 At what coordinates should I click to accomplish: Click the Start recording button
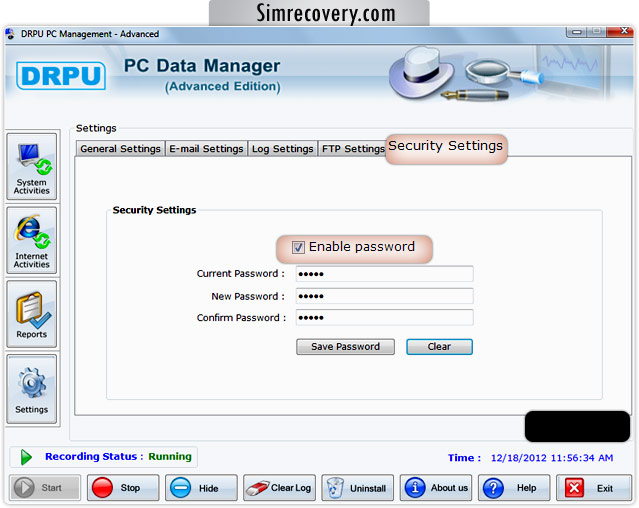pyautogui.click(x=45, y=488)
